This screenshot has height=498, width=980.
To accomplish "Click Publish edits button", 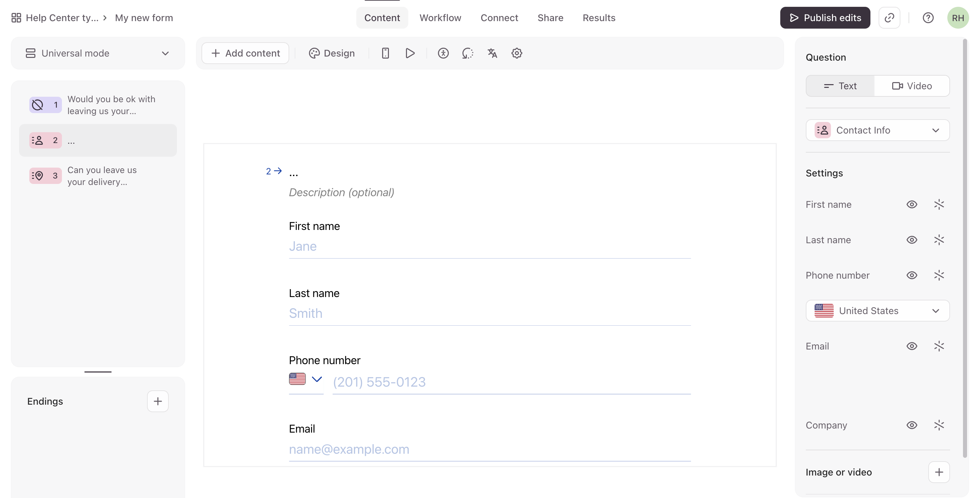I will [825, 18].
